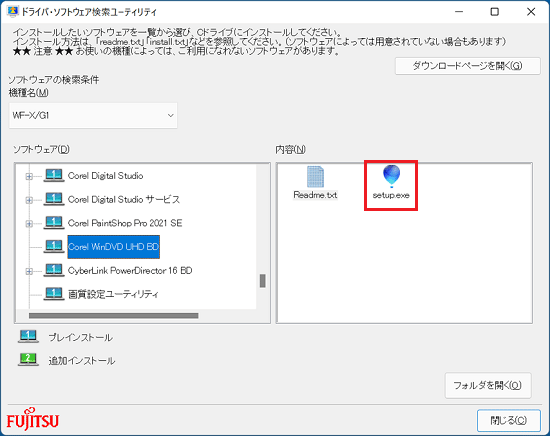Click the Corel Digital Studio laptop icon
Viewport: 550px width, 436px height.
[x=54, y=175]
